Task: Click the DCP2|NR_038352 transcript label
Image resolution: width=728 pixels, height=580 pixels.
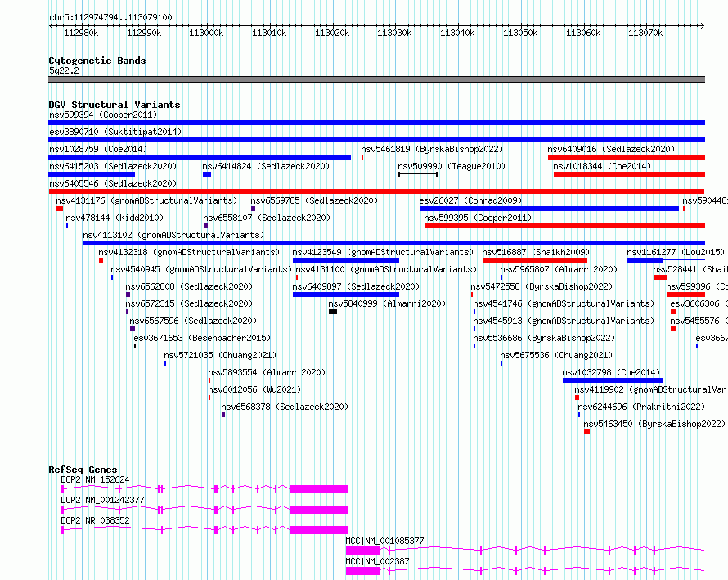Action: 95,520
